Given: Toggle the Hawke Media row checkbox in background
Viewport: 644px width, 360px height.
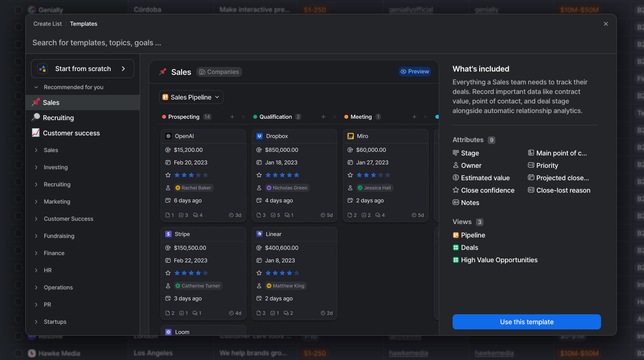Looking at the screenshot, I should click(18, 353).
